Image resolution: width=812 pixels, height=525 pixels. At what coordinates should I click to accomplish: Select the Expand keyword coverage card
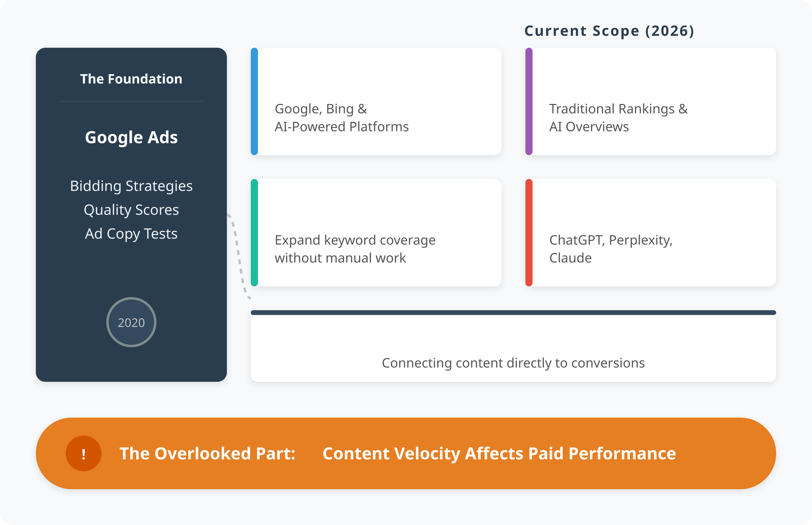click(x=376, y=233)
